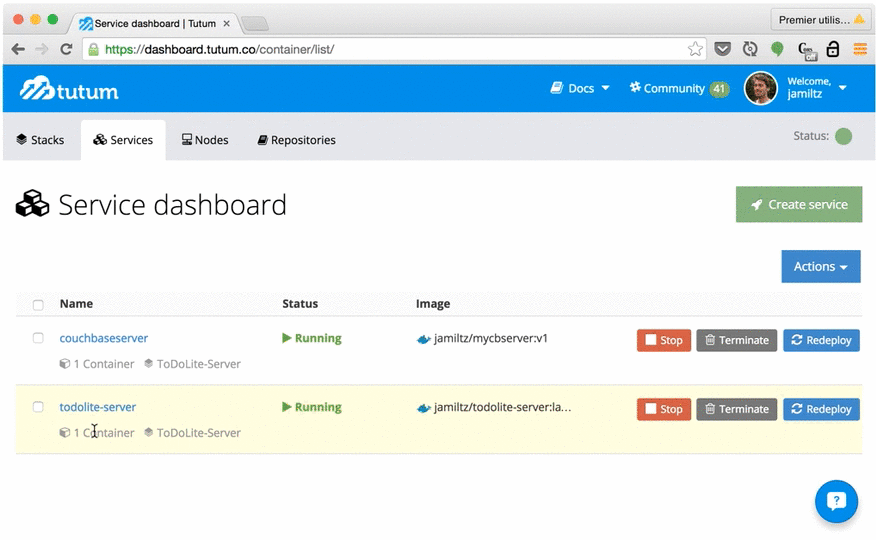876x540 pixels.
Task: Click the green Status indicator circle
Action: point(843,136)
